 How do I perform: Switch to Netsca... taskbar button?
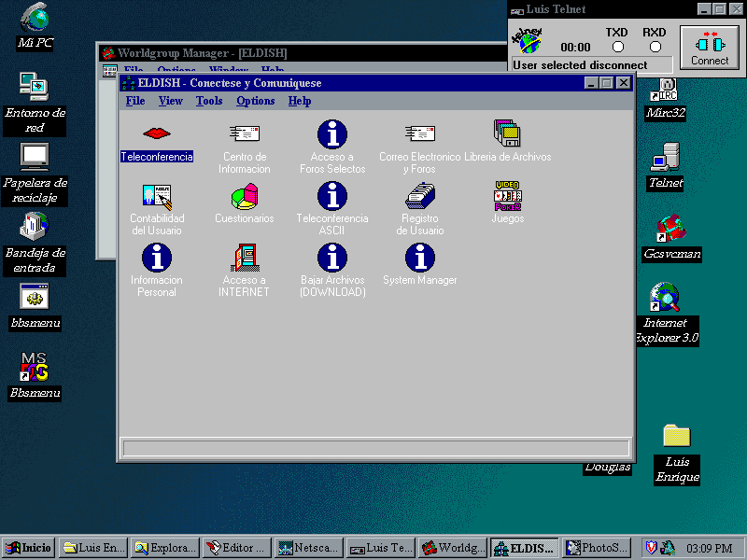point(309,548)
